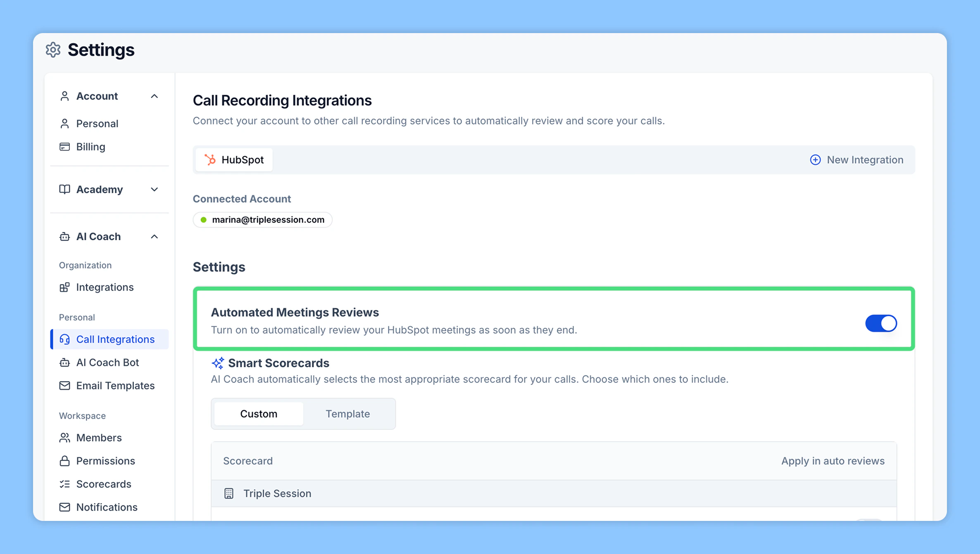Click the Billing card icon

pyautogui.click(x=64, y=147)
